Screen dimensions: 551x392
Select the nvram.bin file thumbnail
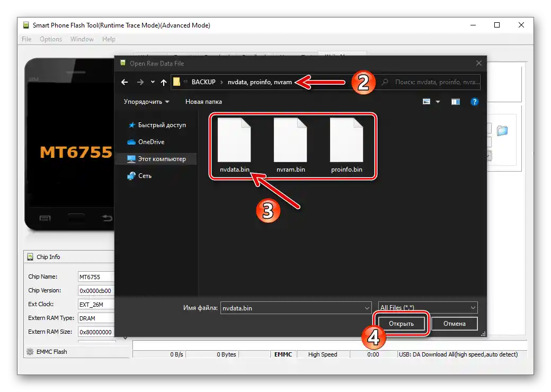pos(290,140)
